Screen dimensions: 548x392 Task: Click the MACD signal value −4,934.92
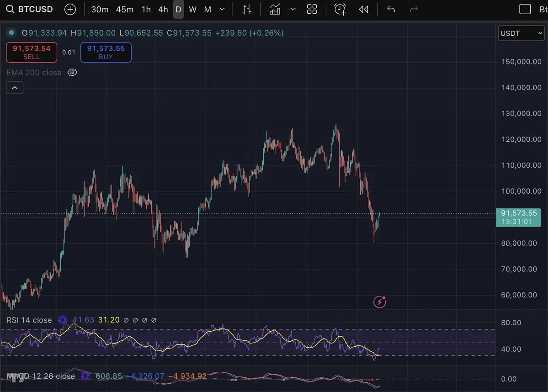[x=188, y=376]
